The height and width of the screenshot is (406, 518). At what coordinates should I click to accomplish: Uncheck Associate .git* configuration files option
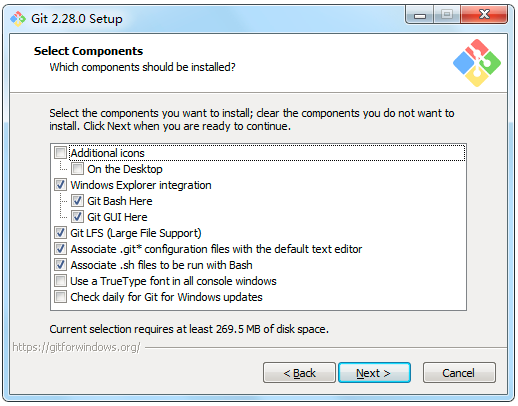click(60, 249)
